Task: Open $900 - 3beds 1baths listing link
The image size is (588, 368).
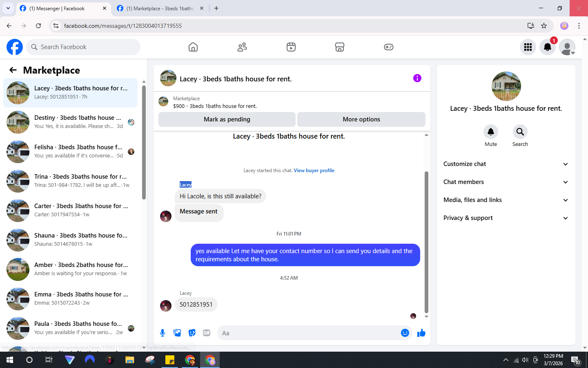Action: [x=215, y=106]
